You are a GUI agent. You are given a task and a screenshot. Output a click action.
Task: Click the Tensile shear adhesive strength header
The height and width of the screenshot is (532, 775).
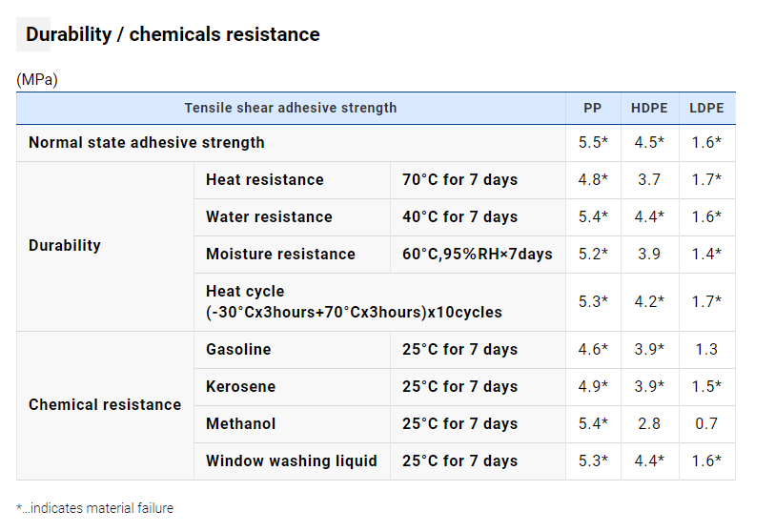tap(291, 108)
